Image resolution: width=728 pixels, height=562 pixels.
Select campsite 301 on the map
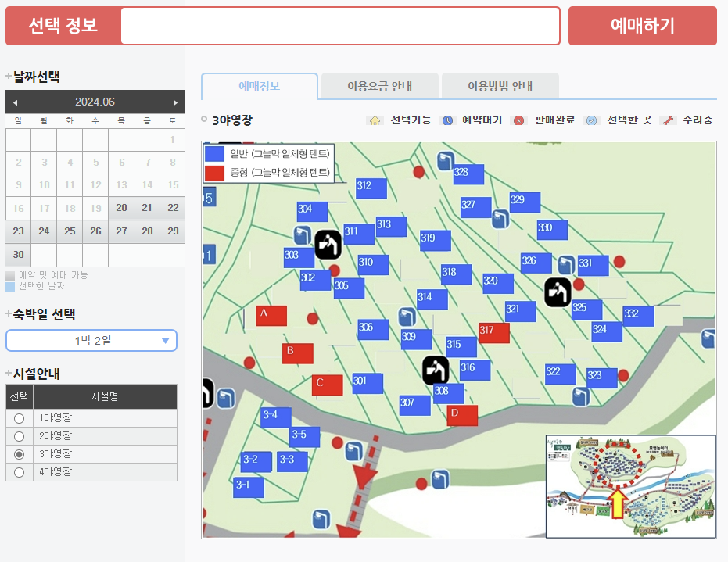coord(368,383)
